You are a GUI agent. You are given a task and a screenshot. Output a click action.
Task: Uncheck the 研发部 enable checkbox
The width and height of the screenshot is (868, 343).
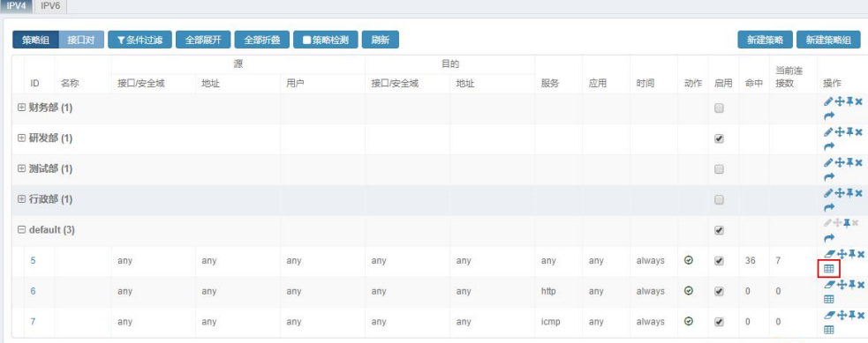pyautogui.click(x=719, y=138)
